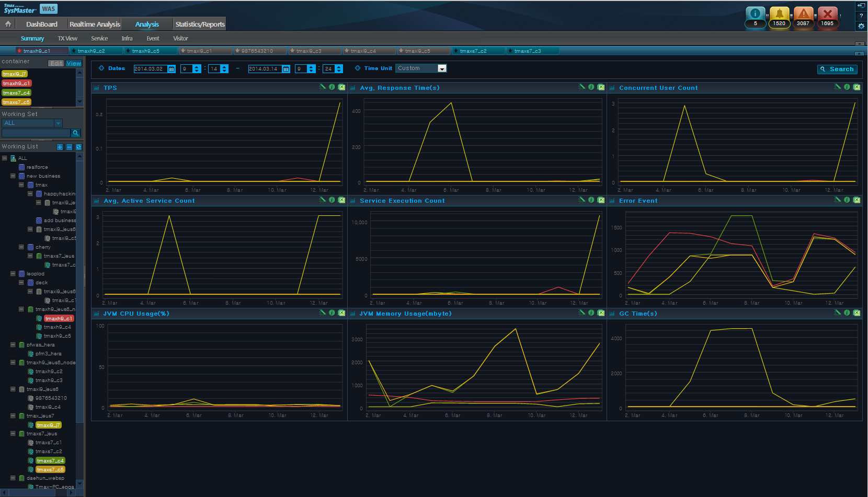Adjust the start hour stepper arrows

(197, 69)
